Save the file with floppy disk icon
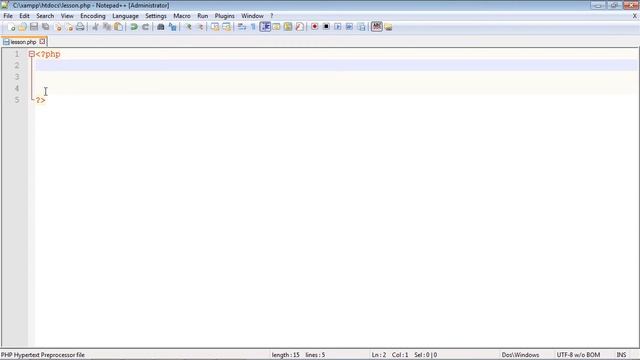This screenshot has width=640, height=360. [34, 27]
